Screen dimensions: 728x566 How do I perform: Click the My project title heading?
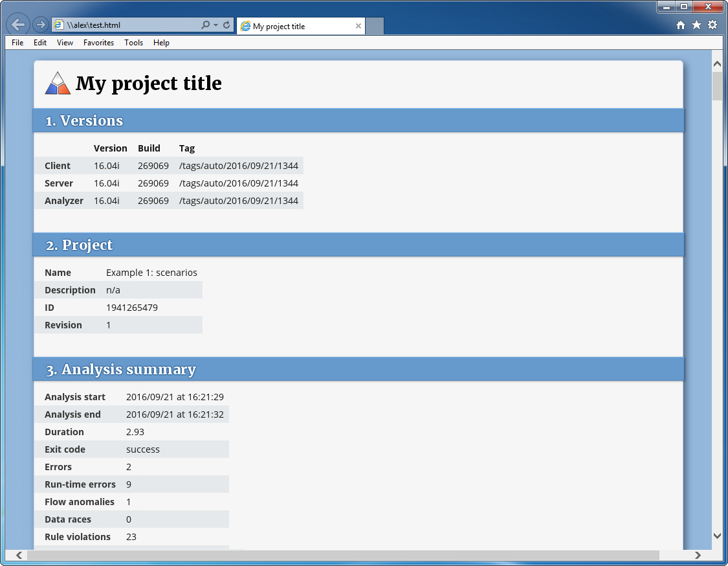[149, 84]
